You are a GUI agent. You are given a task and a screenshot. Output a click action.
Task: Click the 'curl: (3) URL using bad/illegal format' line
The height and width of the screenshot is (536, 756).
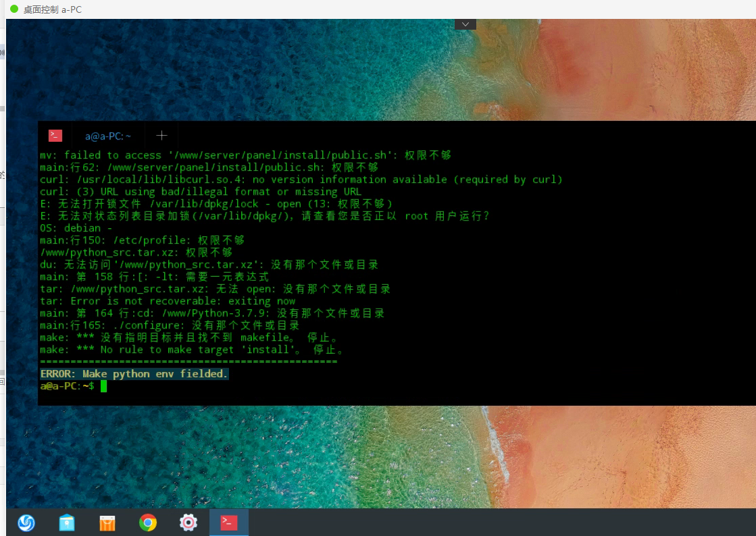[201, 192]
